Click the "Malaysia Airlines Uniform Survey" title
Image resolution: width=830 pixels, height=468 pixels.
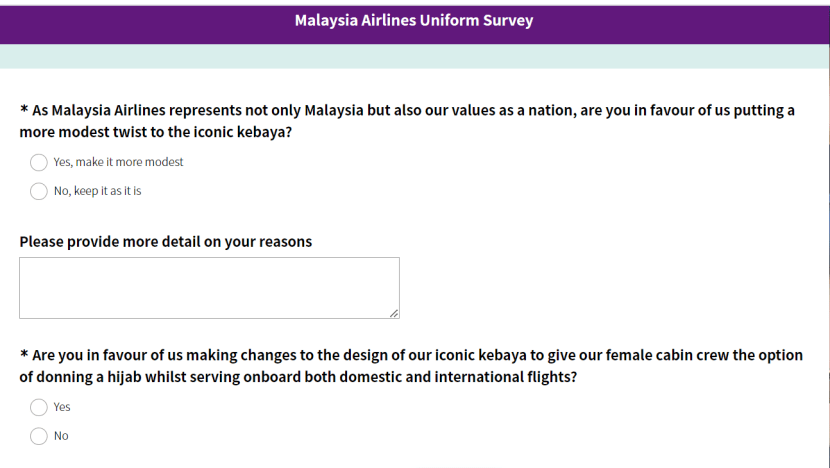414,20
